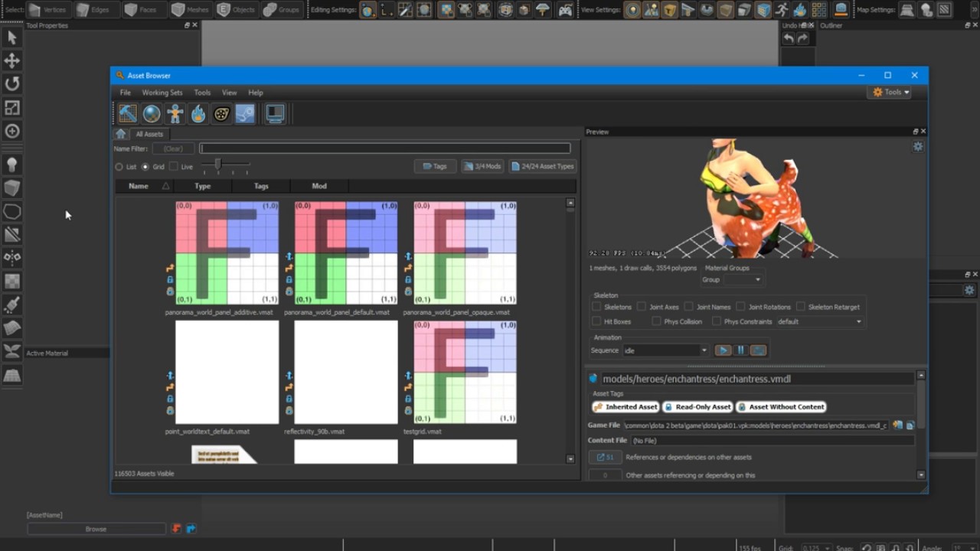Select the paint brush tool in left toolbar
Image resolution: width=980 pixels, height=551 pixels.
pyautogui.click(x=12, y=305)
